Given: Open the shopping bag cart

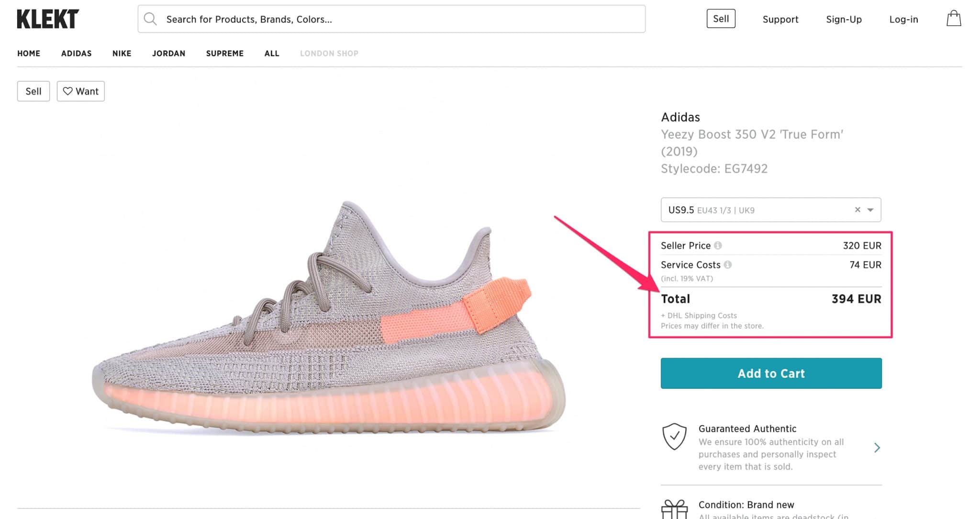Looking at the screenshot, I should 953,19.
